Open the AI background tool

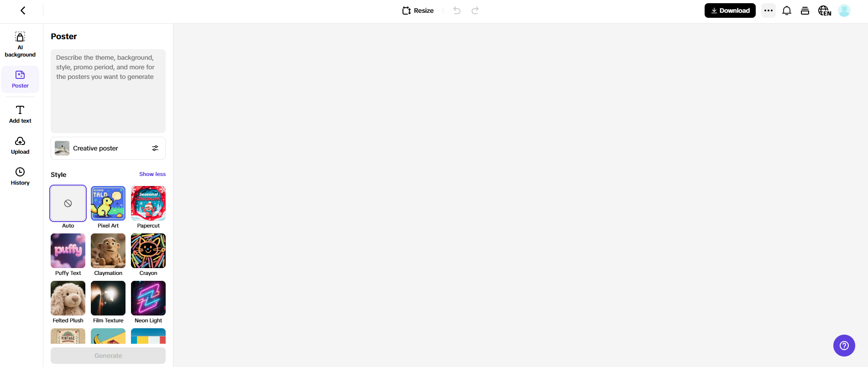click(x=20, y=45)
